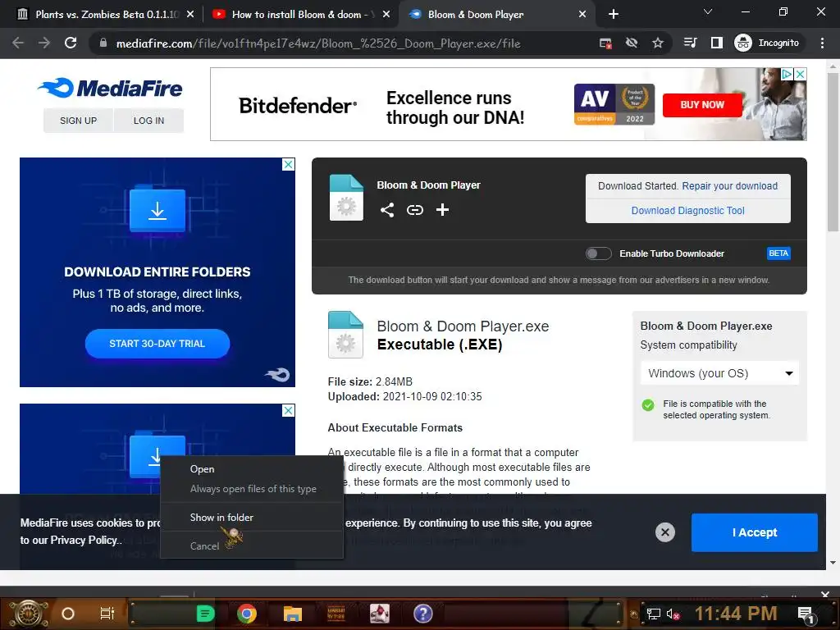Add file to account with plus icon
Viewport: 840px width, 630px height.
pyautogui.click(x=442, y=210)
